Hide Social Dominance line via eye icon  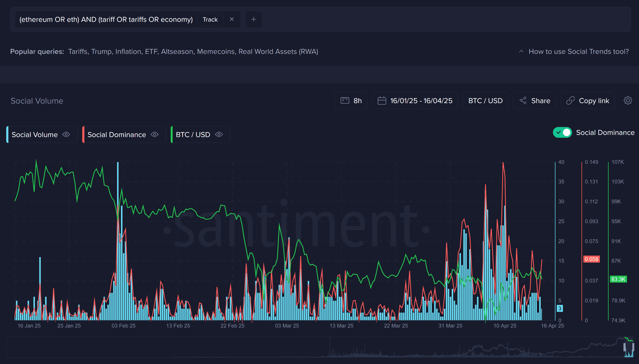tap(155, 135)
